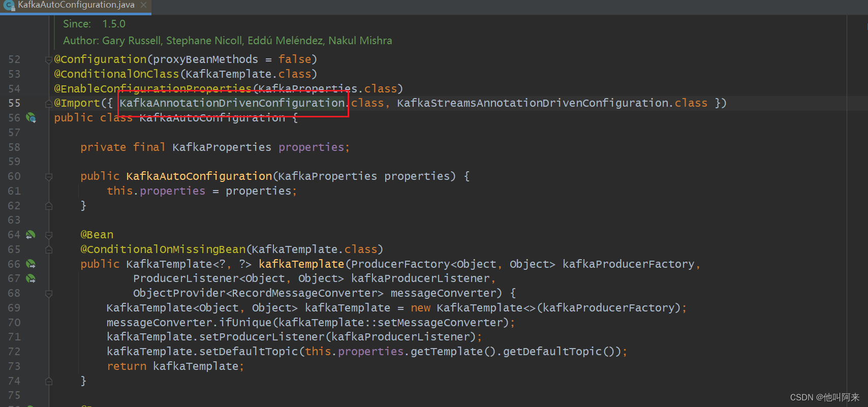Click the gutter bean icon on line 67
868x407 pixels.
[x=31, y=278]
